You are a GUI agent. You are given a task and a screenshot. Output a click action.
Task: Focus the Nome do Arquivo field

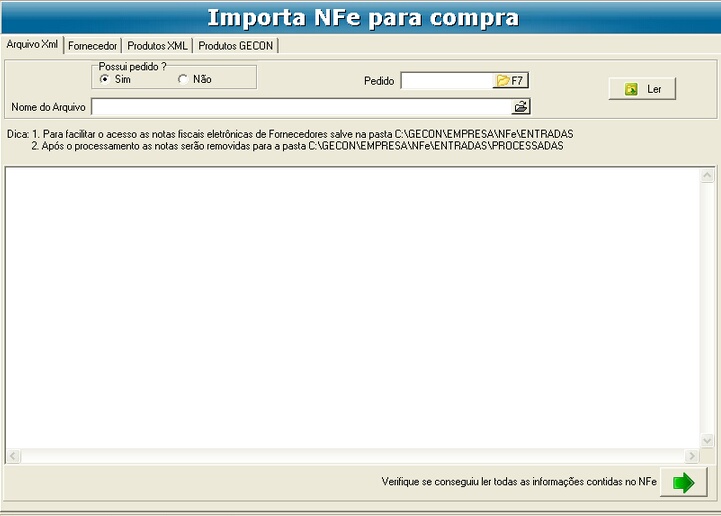301,107
